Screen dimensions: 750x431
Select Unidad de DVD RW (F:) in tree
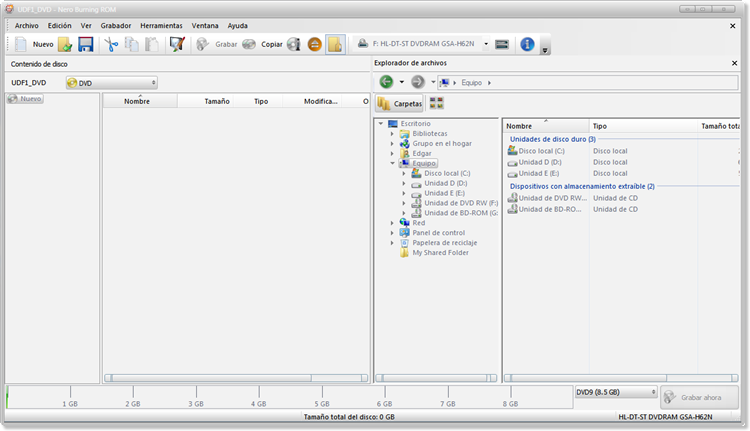[455, 203]
